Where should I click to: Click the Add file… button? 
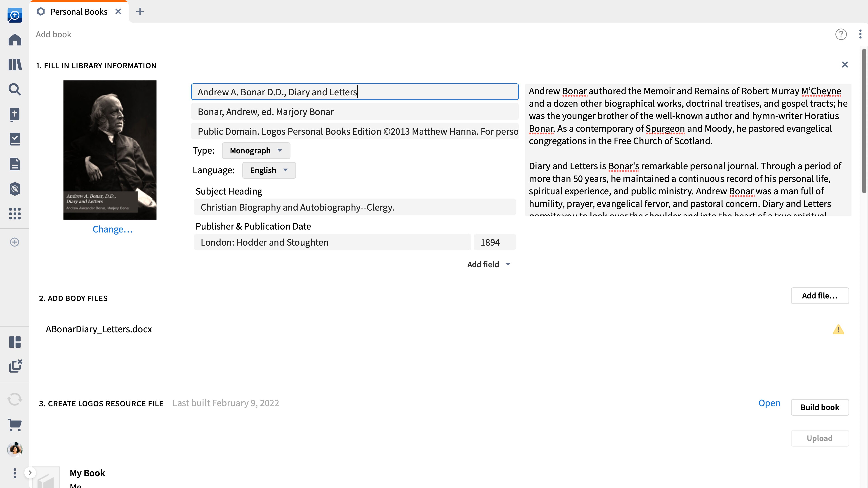pyautogui.click(x=820, y=296)
